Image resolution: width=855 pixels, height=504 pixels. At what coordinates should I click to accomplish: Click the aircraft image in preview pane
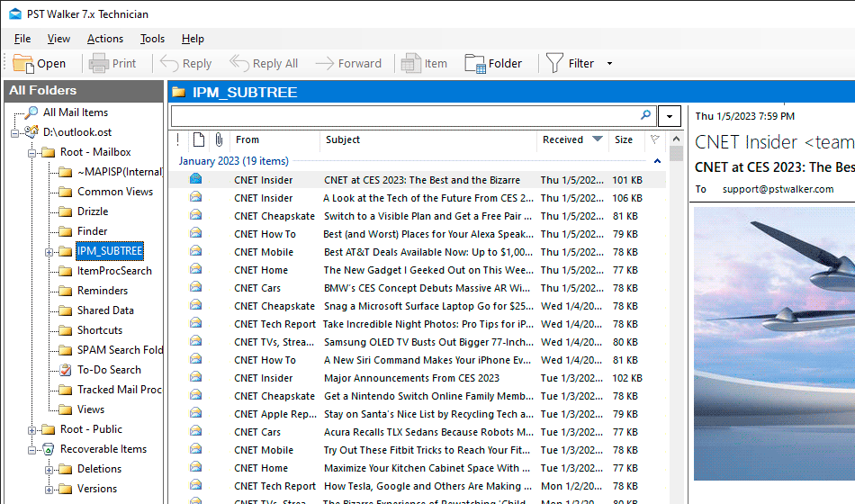(774, 344)
